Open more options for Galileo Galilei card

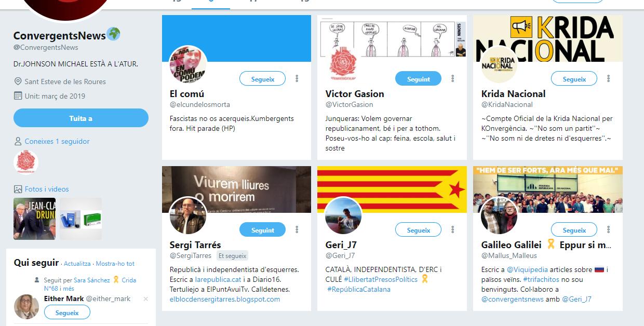(x=609, y=229)
